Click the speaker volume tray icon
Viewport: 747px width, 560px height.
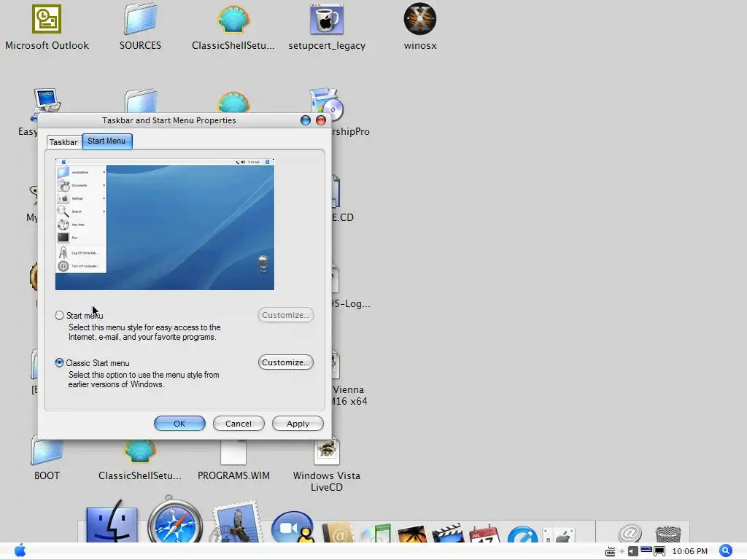[632, 551]
